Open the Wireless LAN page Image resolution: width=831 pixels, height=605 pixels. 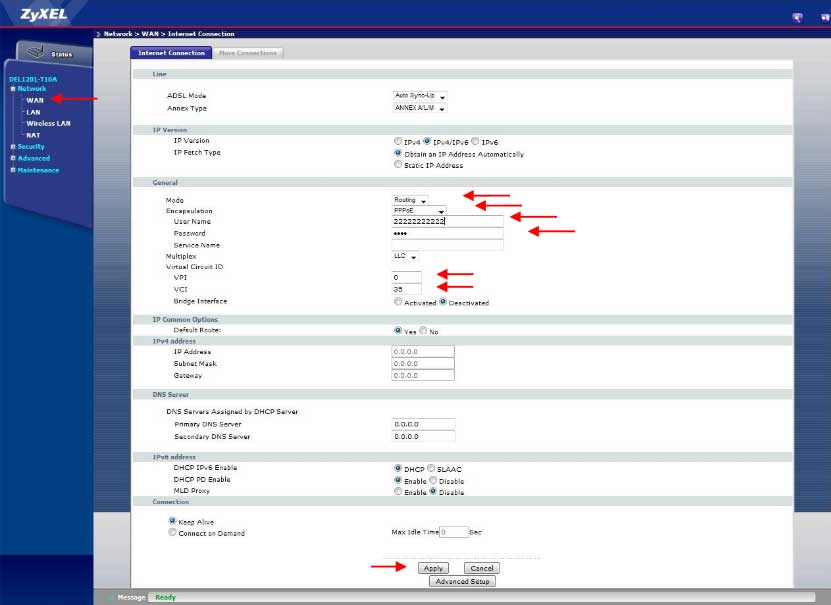[48, 123]
